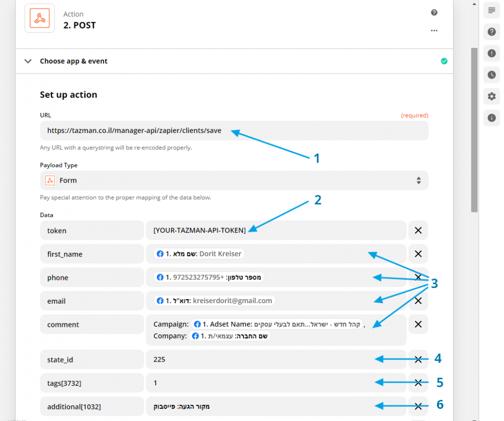The width and height of the screenshot is (504, 421).
Task: Click the webhook app icon beside 2. POST
Action: 39,19
